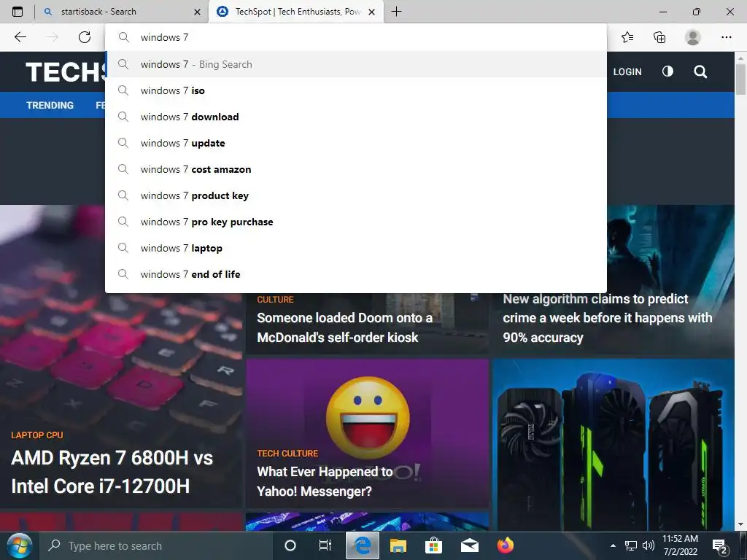
Task: Open the Action Center notifications icon
Action: click(x=720, y=546)
